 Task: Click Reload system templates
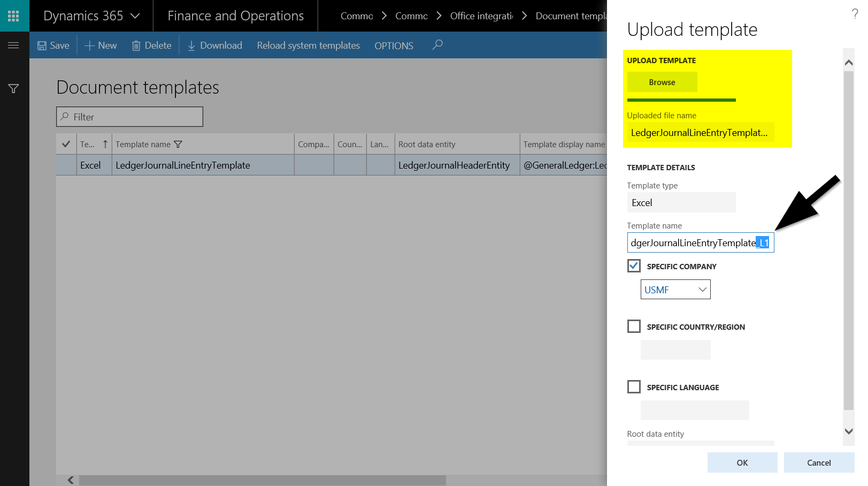tap(308, 45)
